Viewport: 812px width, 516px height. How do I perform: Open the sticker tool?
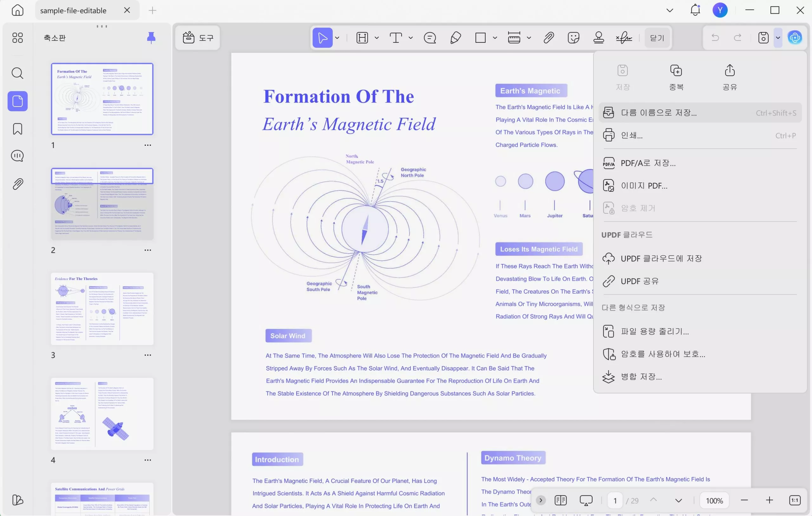(573, 37)
